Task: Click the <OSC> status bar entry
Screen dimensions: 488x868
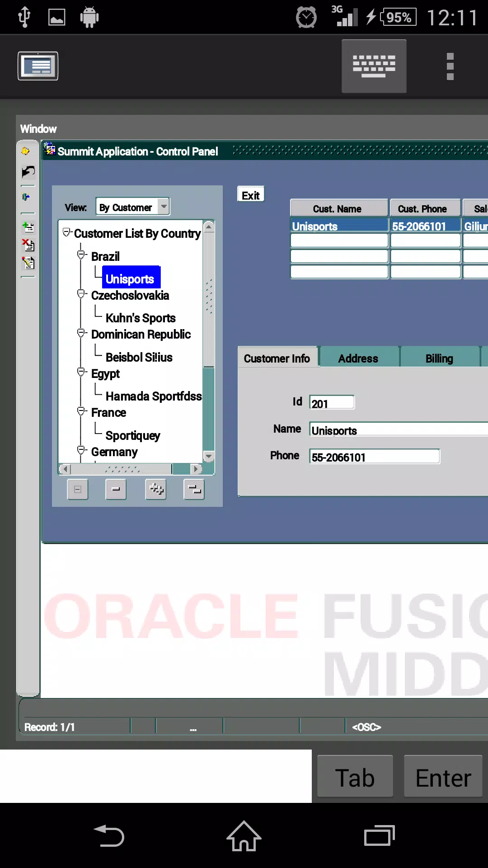Action: pyautogui.click(x=366, y=727)
